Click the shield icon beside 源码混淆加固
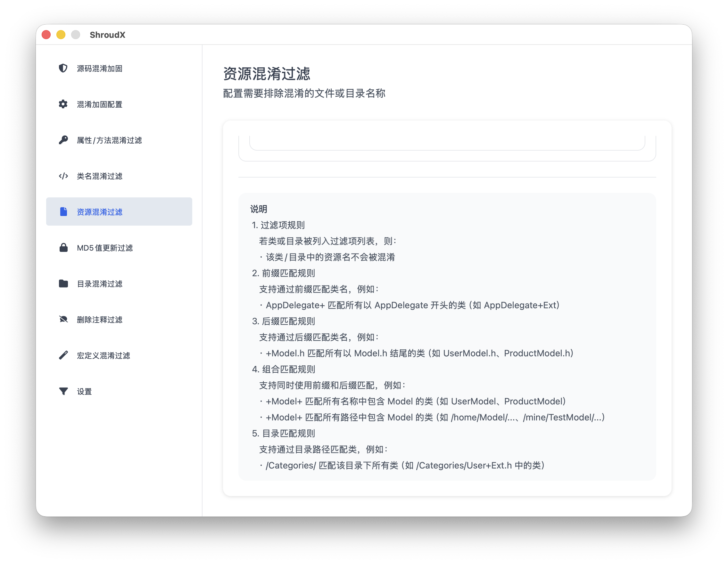Image resolution: width=728 pixels, height=564 pixels. [63, 68]
